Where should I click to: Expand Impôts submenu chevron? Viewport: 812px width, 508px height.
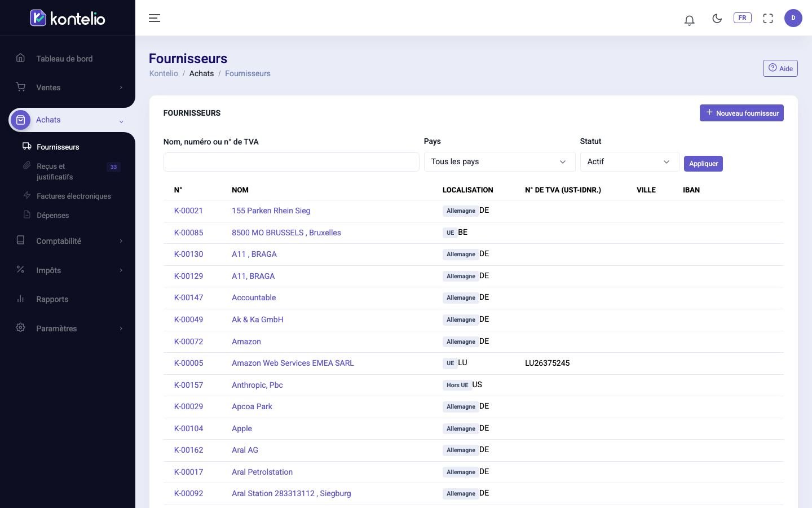click(121, 270)
